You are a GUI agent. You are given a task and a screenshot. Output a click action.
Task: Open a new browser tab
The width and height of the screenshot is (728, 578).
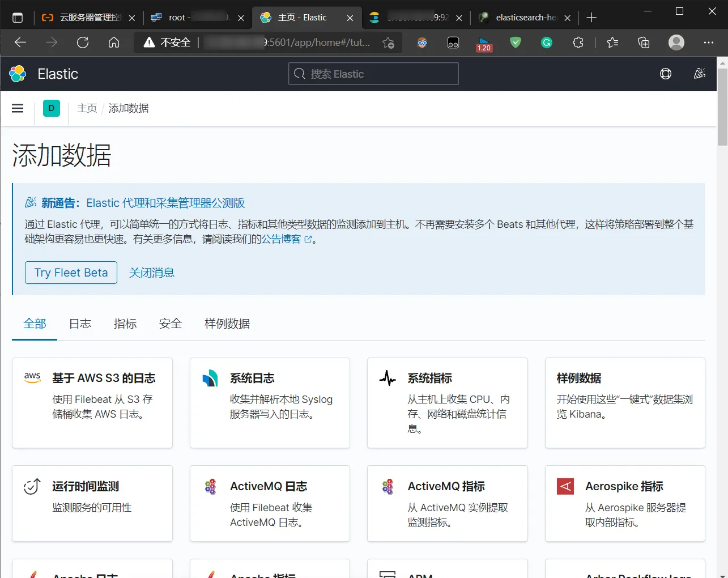pyautogui.click(x=591, y=18)
